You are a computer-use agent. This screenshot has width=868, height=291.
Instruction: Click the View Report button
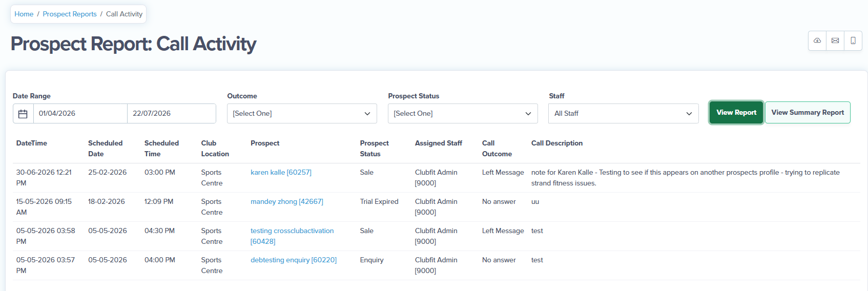coord(736,113)
